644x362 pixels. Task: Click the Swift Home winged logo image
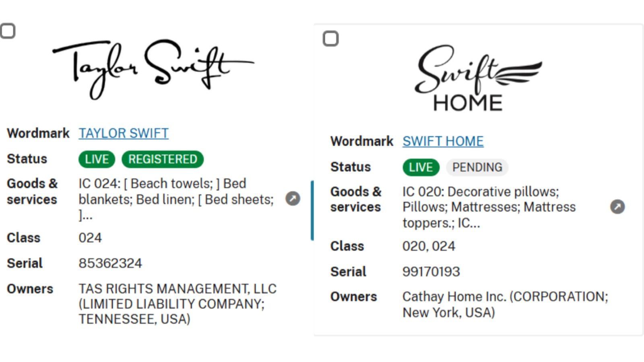coord(478,78)
